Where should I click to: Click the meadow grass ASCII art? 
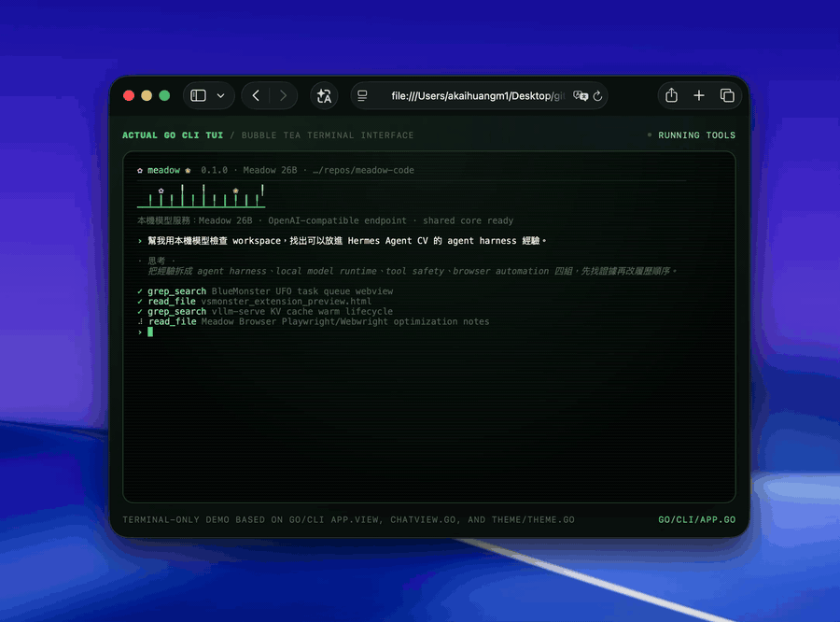click(201, 196)
